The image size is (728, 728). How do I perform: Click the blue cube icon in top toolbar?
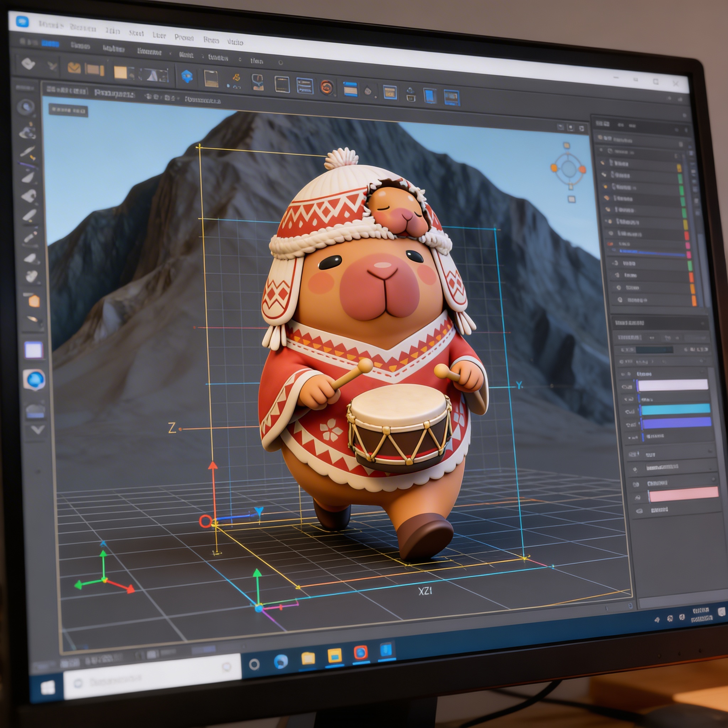(x=187, y=76)
